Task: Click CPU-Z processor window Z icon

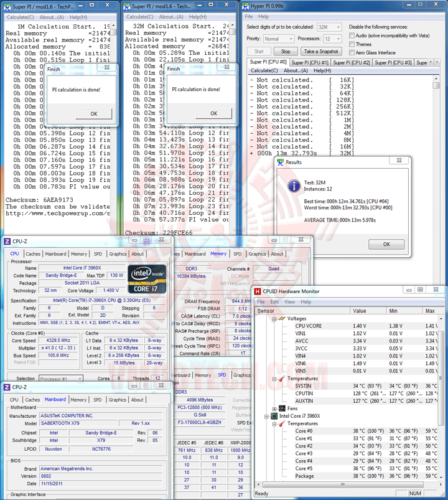Action: [7, 242]
